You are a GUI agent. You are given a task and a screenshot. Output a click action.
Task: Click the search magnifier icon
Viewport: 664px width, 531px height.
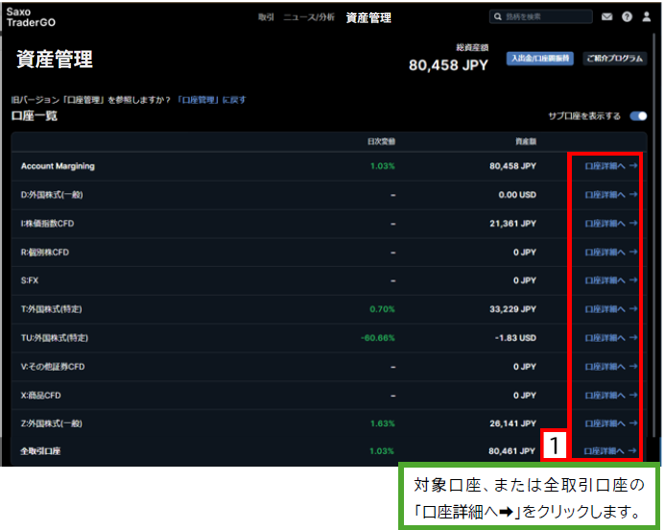coord(498,17)
